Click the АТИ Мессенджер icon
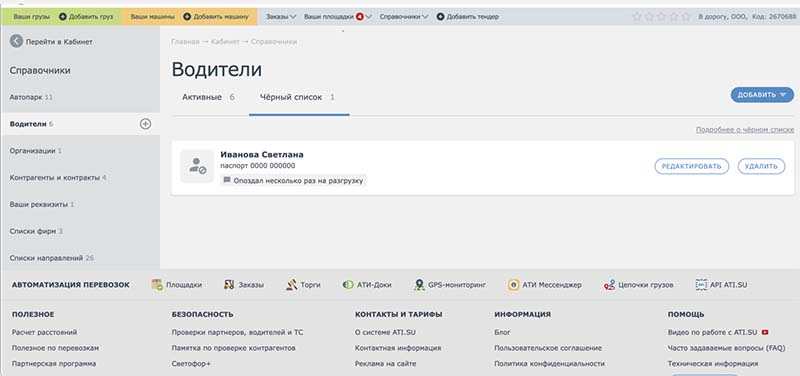 tap(513, 285)
